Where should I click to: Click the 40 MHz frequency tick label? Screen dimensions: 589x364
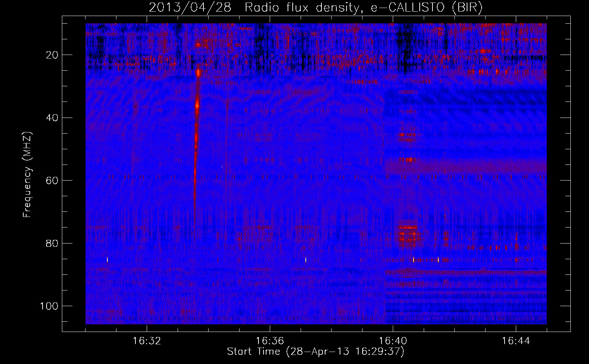click(x=52, y=118)
